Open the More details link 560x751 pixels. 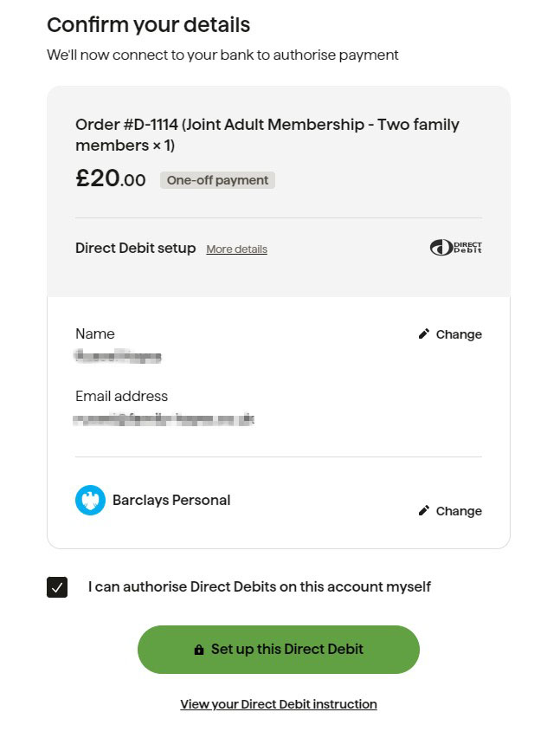click(235, 249)
